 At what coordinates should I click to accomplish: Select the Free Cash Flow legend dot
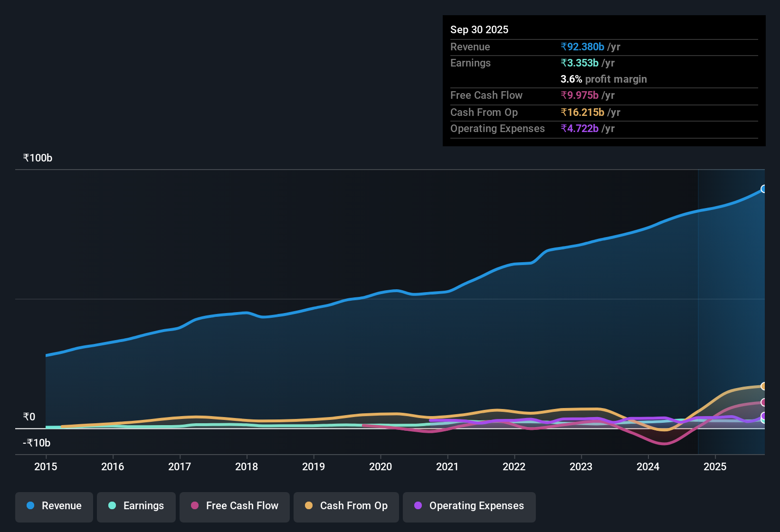tap(194, 506)
